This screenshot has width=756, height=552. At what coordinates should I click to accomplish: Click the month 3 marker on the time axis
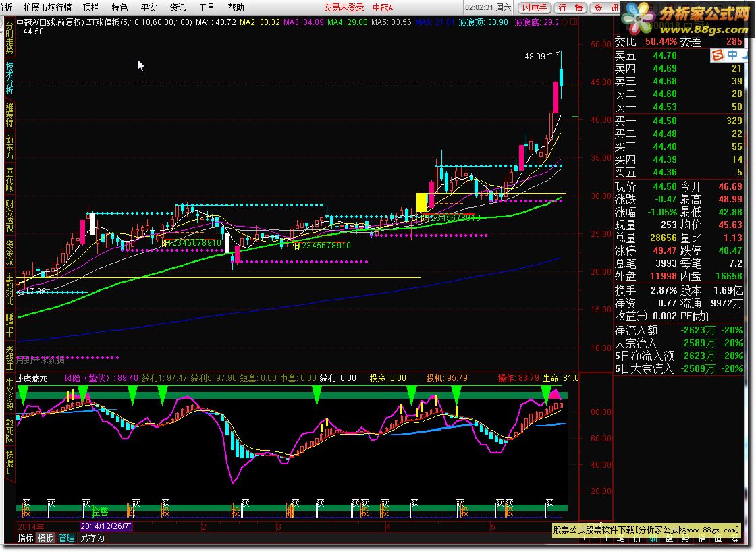(x=279, y=527)
